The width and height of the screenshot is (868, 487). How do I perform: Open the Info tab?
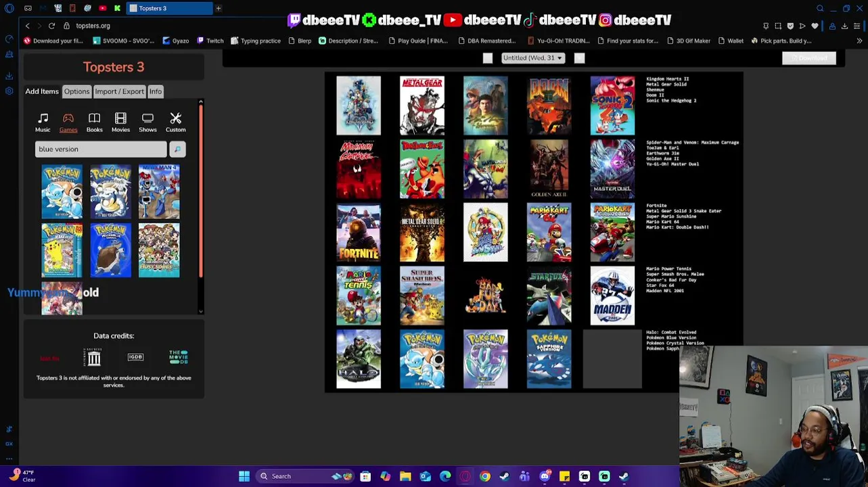[x=156, y=91]
